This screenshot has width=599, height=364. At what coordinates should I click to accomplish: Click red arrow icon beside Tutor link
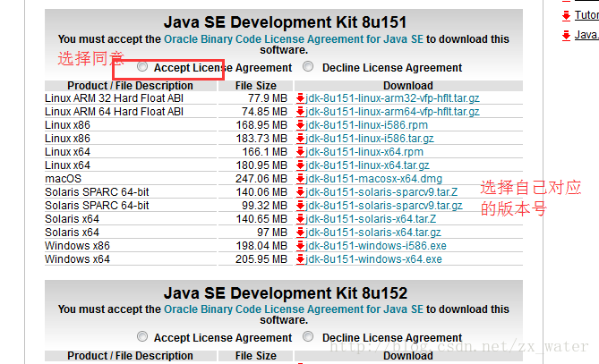[x=566, y=15]
